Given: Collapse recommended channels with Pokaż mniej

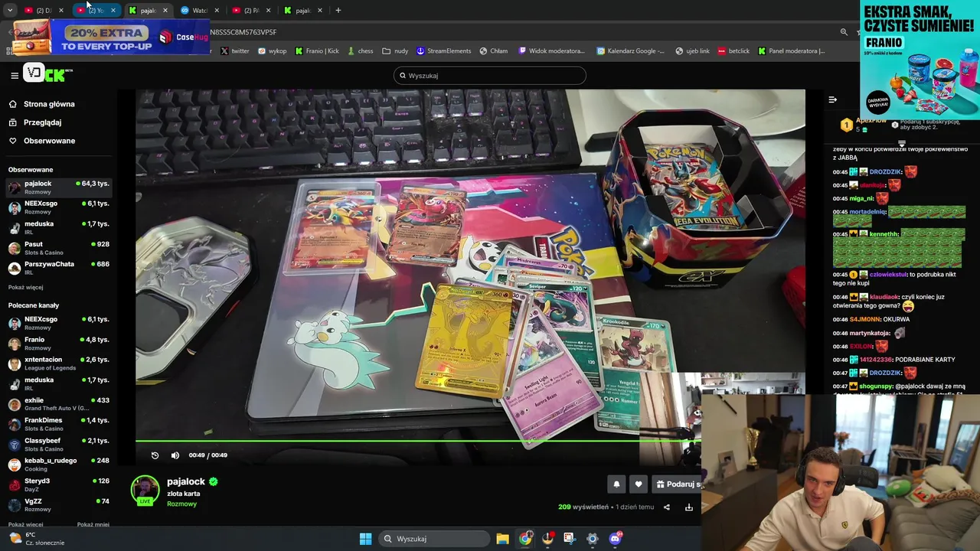Looking at the screenshot, I should click(93, 525).
